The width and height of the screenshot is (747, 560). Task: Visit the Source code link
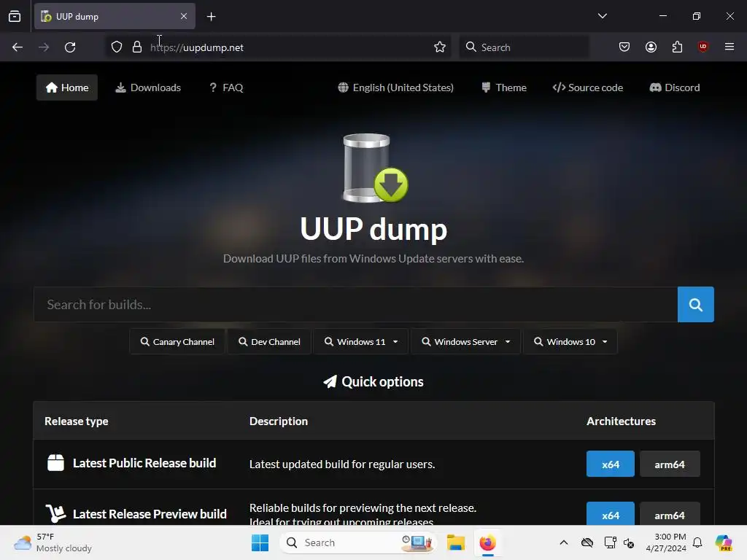(x=588, y=87)
